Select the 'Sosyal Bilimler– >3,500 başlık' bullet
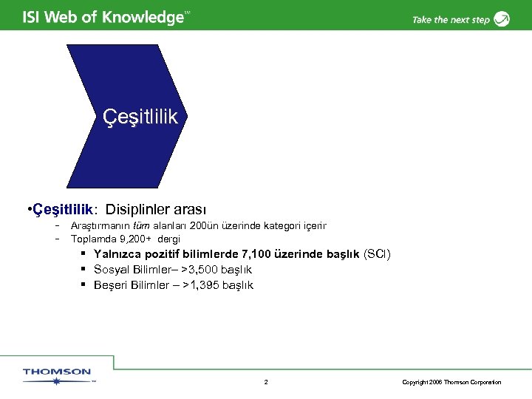This screenshot has width=532, height=399. coord(173,270)
